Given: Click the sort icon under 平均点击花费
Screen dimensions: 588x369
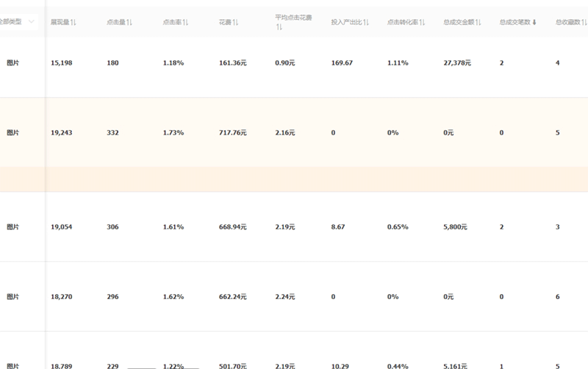Looking at the screenshot, I should pos(279,27).
